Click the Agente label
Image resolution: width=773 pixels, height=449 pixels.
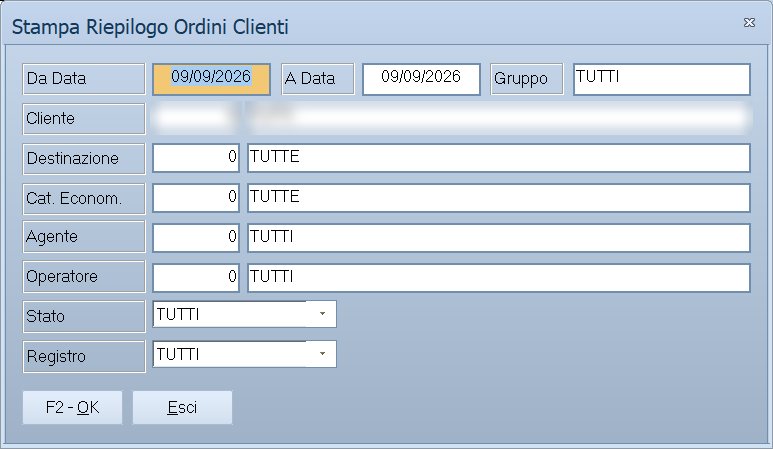point(84,237)
